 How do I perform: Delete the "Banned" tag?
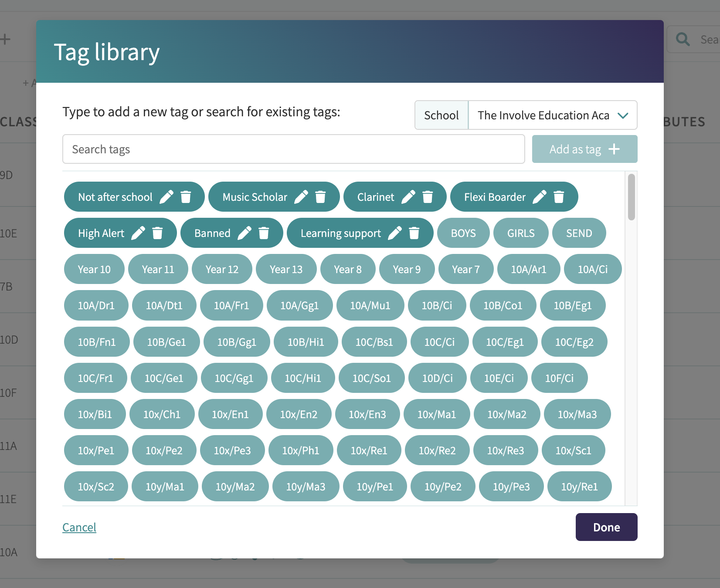coord(264,233)
